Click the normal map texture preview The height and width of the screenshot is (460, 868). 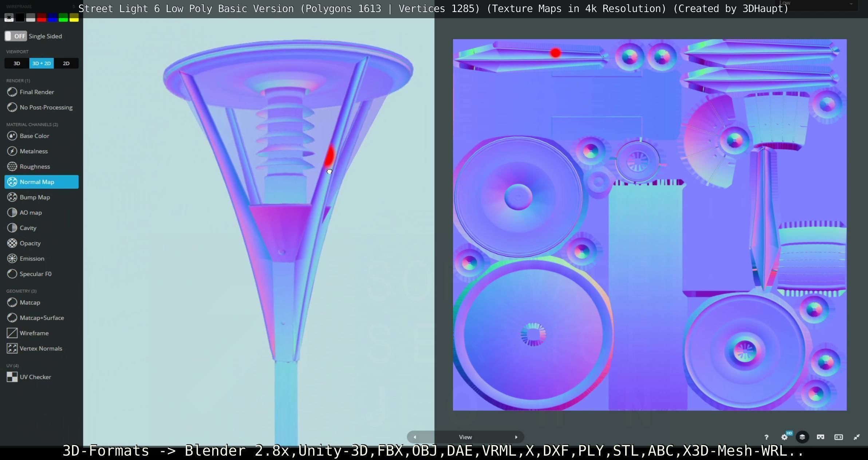point(650,225)
